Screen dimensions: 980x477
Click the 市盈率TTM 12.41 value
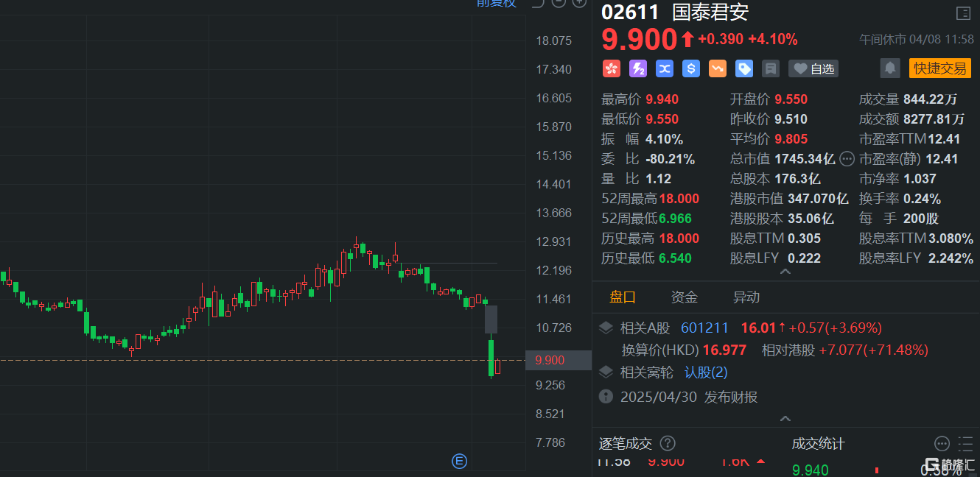(944, 139)
